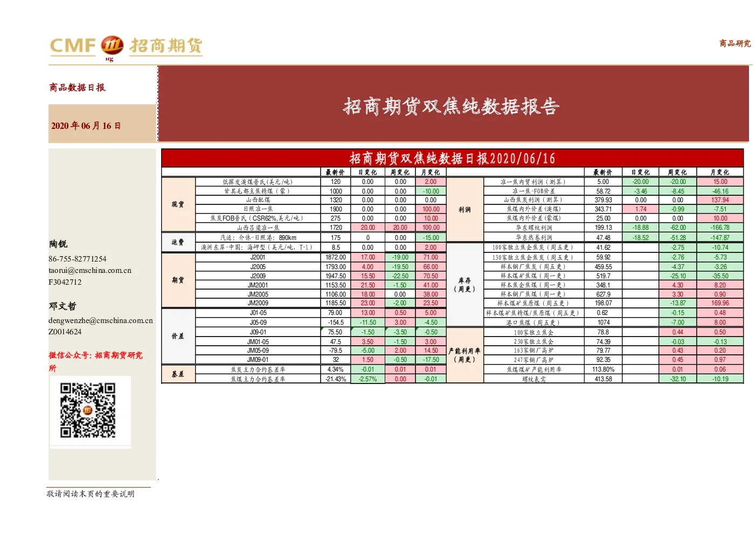Click the table heading 招商期货双焦数据日报2020/06/16
Screen dimensions: 756x535
453,158
